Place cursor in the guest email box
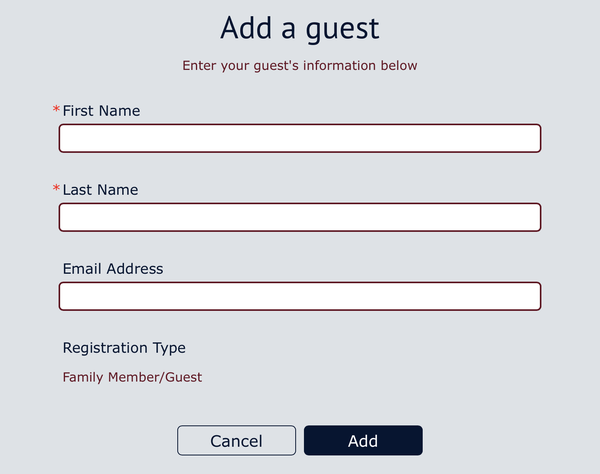600x474 pixels. [300, 296]
